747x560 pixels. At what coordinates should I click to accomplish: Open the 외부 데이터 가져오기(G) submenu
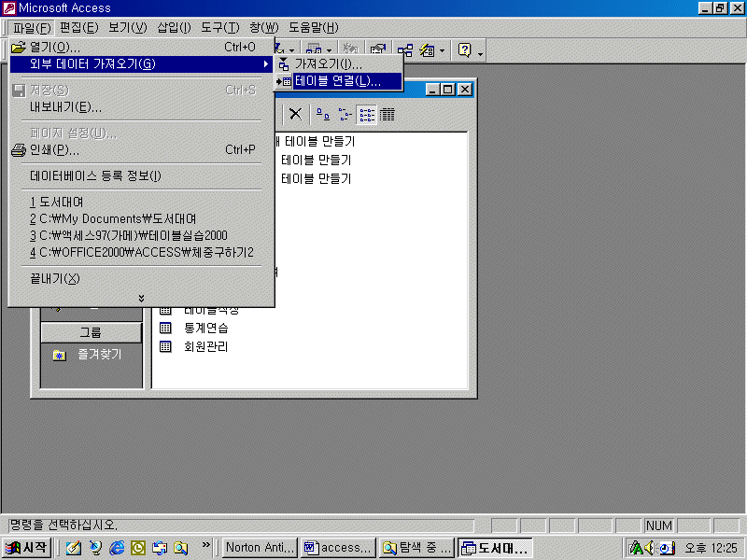142,63
